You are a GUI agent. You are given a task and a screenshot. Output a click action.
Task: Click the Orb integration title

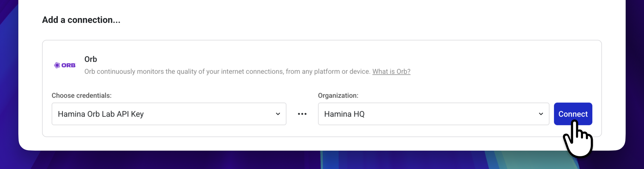pyautogui.click(x=91, y=59)
